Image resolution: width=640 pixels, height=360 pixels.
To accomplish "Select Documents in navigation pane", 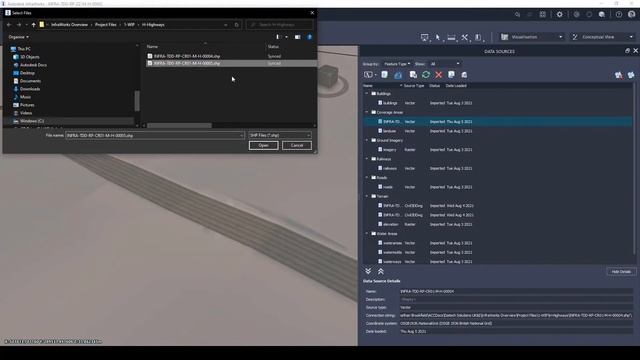I will pos(30,81).
